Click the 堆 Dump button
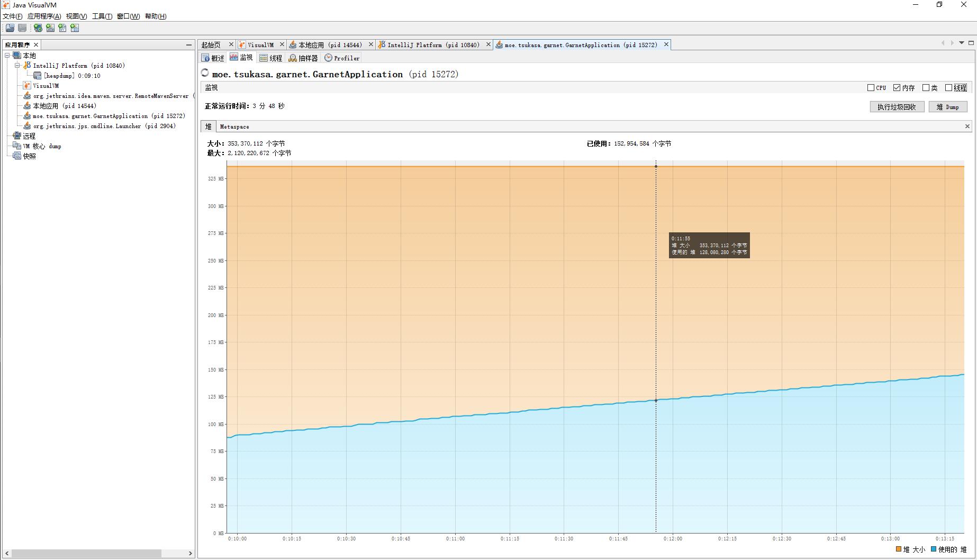977x560 pixels. coord(947,107)
